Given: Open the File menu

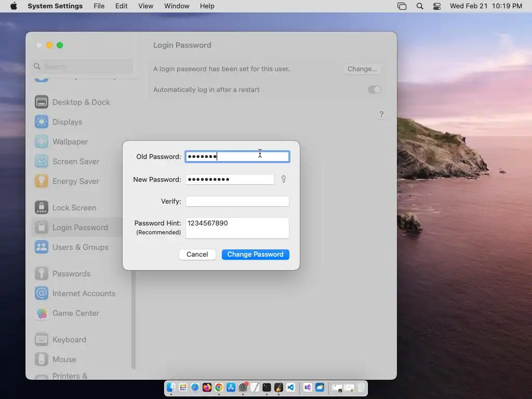Looking at the screenshot, I should (99, 6).
